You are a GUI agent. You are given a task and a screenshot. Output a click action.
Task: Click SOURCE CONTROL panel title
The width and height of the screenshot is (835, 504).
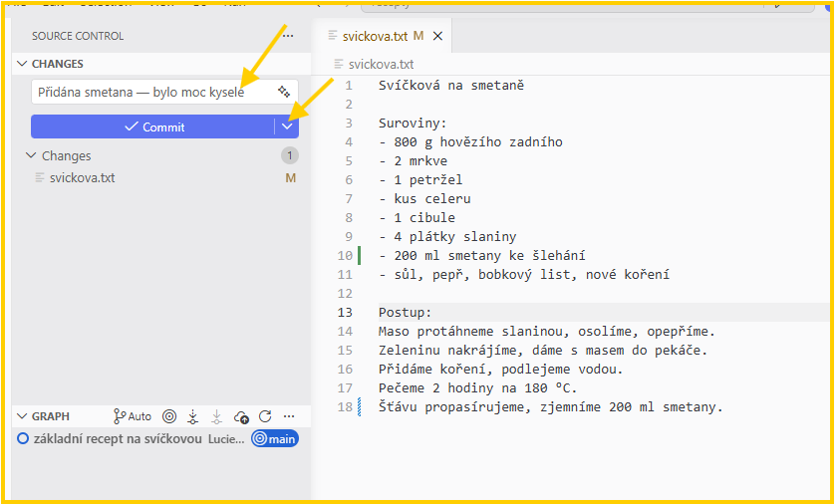(x=78, y=36)
